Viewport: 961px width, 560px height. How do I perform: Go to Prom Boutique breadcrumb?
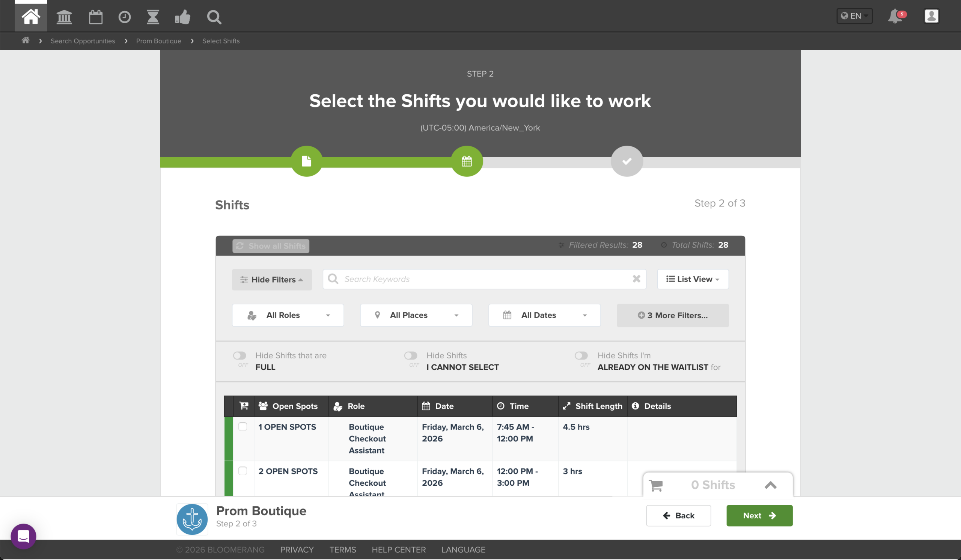click(x=158, y=41)
